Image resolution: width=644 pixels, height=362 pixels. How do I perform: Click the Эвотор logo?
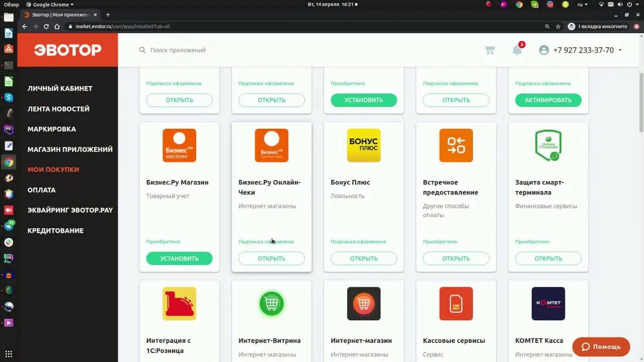pyautogui.click(x=67, y=50)
